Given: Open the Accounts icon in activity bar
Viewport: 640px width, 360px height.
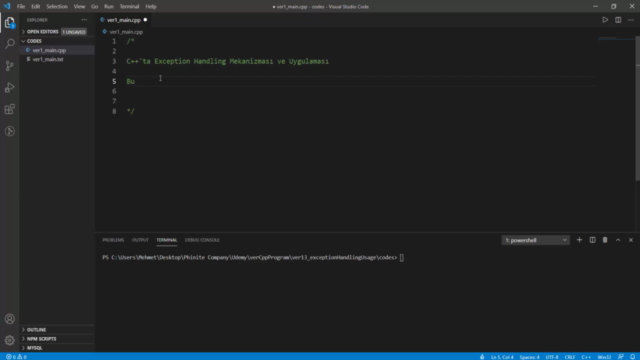Looking at the screenshot, I should pyautogui.click(x=10, y=319).
